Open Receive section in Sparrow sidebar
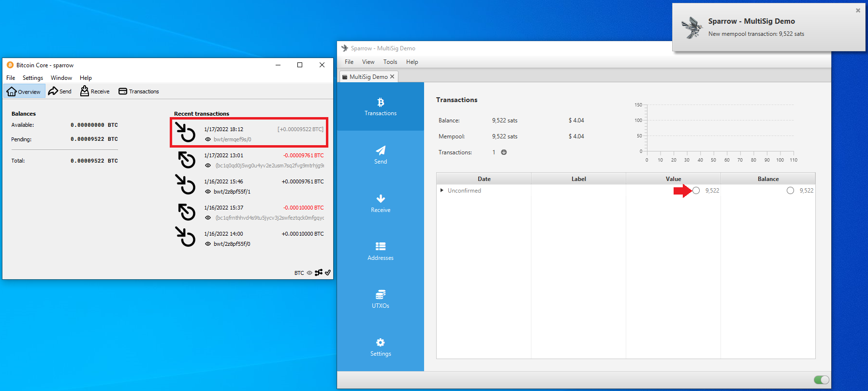868x391 pixels. coord(381,203)
